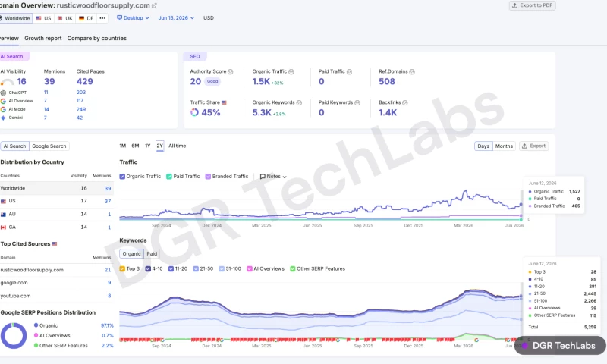The width and height of the screenshot is (607, 364).
Task: Click the Organic 97.1% legend value
Action: 107,326
